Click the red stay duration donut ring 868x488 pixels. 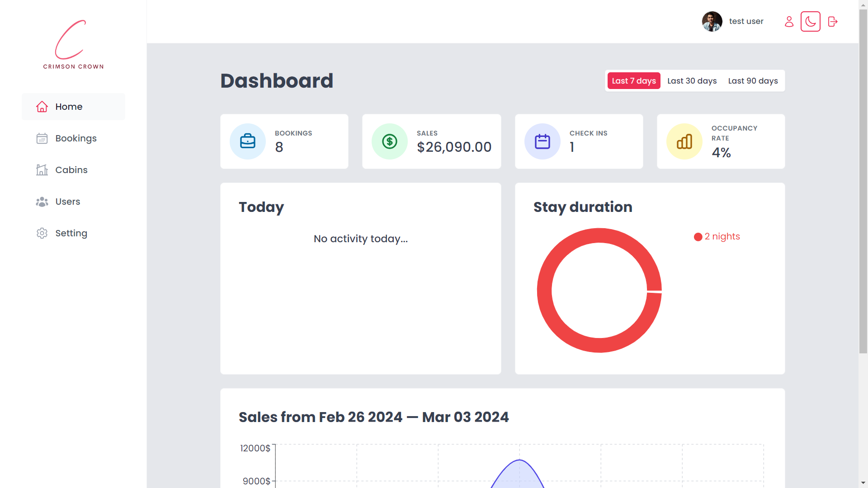coord(544,290)
